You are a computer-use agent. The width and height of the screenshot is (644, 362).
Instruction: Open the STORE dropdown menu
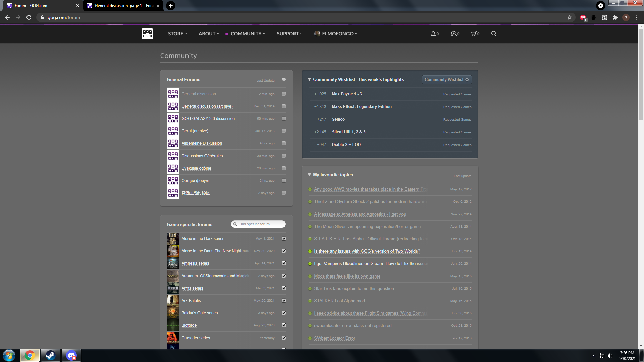(x=177, y=34)
